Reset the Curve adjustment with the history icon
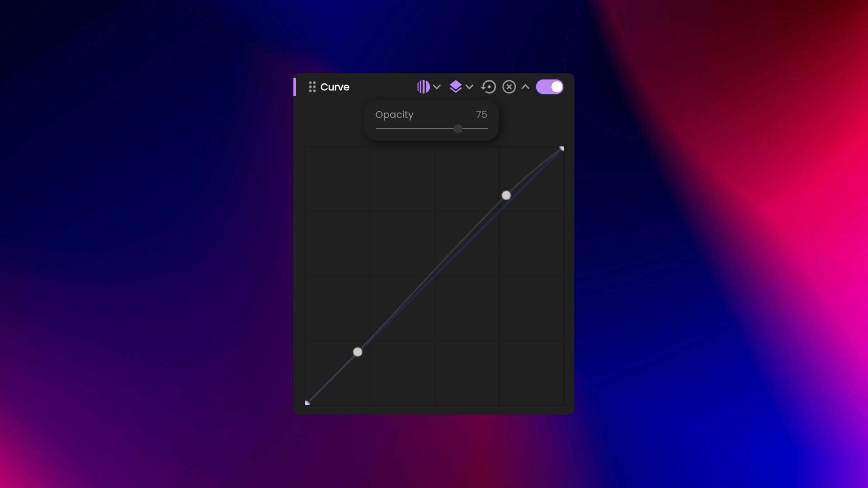The width and height of the screenshot is (868, 488). click(x=489, y=87)
